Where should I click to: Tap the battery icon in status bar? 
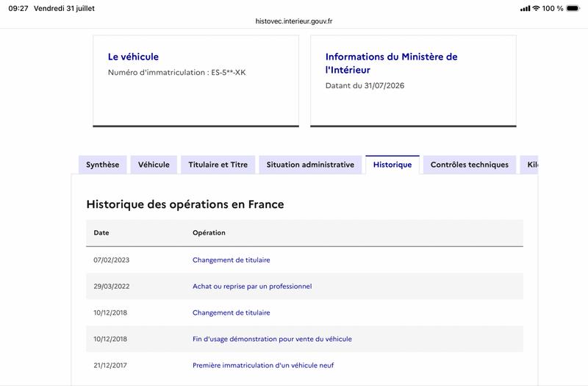[573, 8]
